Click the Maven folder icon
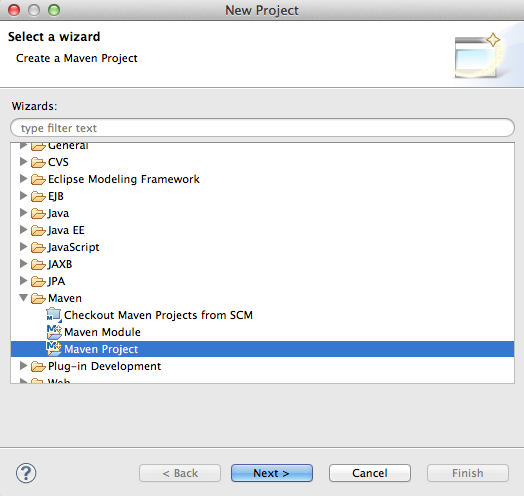 click(38, 298)
